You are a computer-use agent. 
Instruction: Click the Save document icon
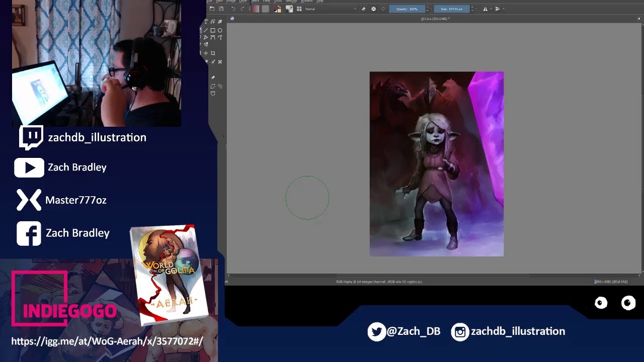(221, 9)
